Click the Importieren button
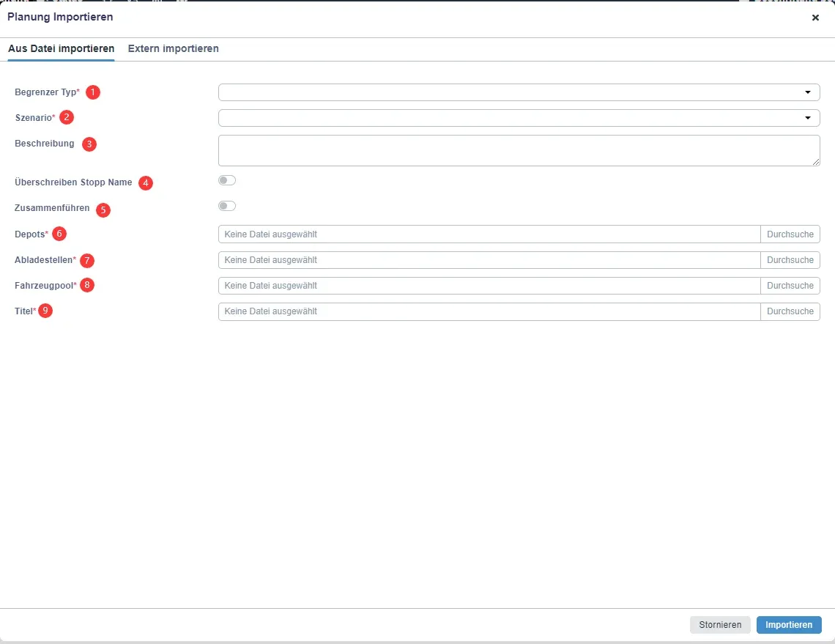835x644 pixels. tap(789, 625)
